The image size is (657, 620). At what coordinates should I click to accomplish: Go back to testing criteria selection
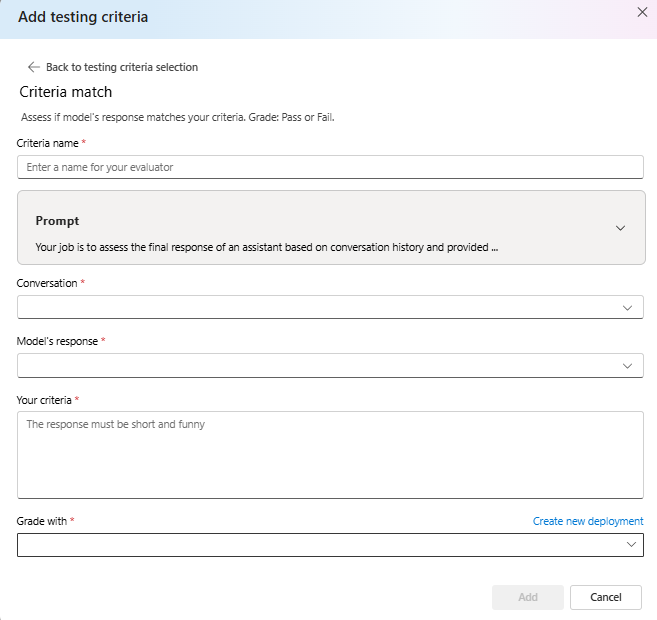click(x=121, y=67)
